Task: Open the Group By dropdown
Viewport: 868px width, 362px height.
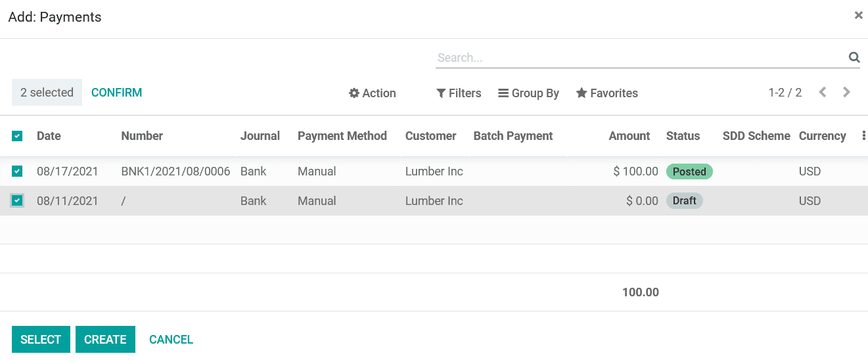Action: point(528,93)
